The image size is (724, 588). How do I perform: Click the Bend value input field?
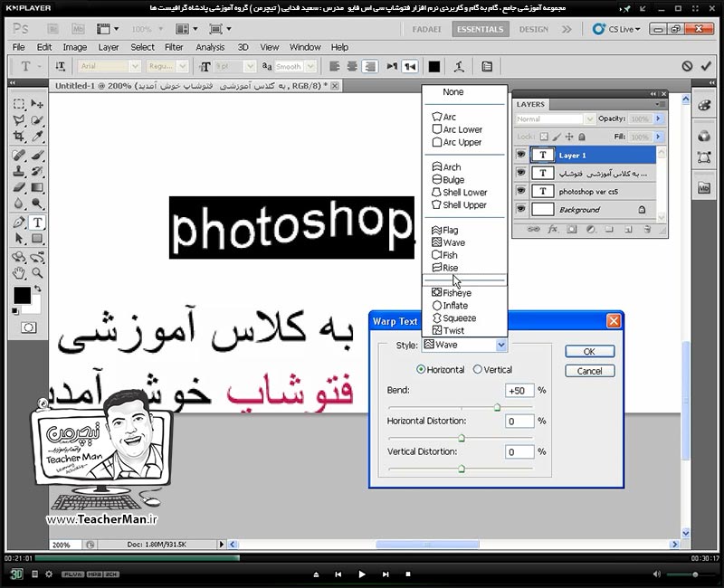519,391
